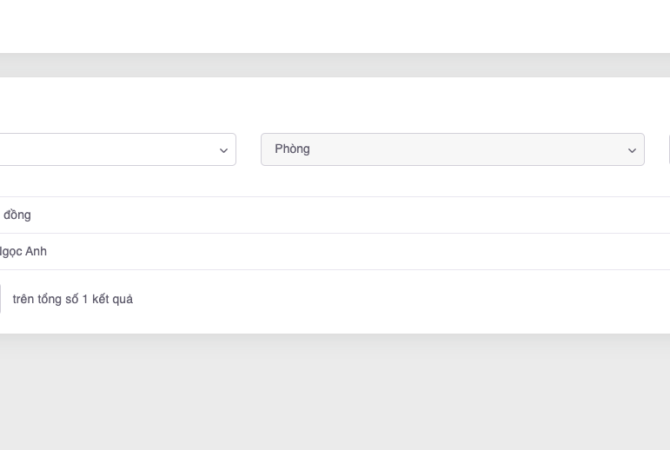This screenshot has height=450, width=670.
Task: Click the chevron arrow on the left dropdown
Action: pyautogui.click(x=223, y=150)
